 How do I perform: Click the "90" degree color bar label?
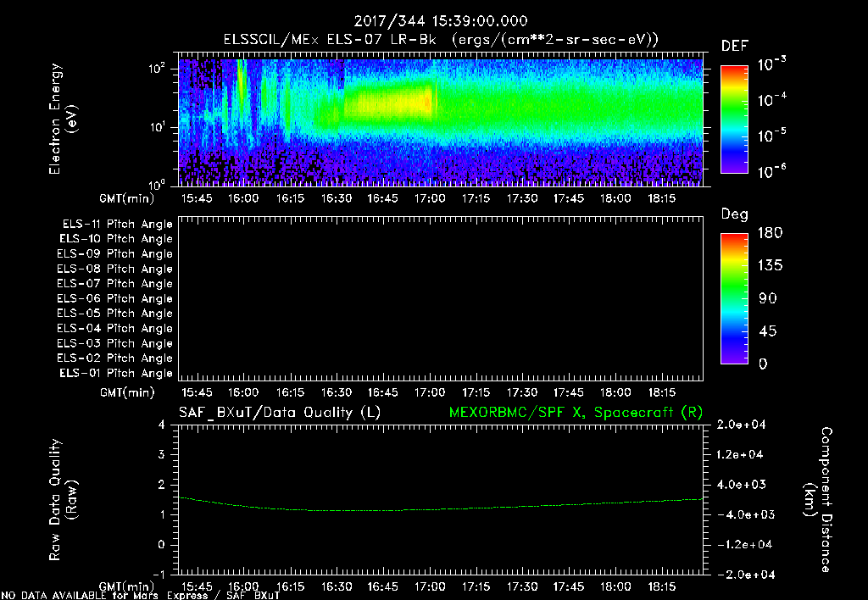(x=768, y=298)
